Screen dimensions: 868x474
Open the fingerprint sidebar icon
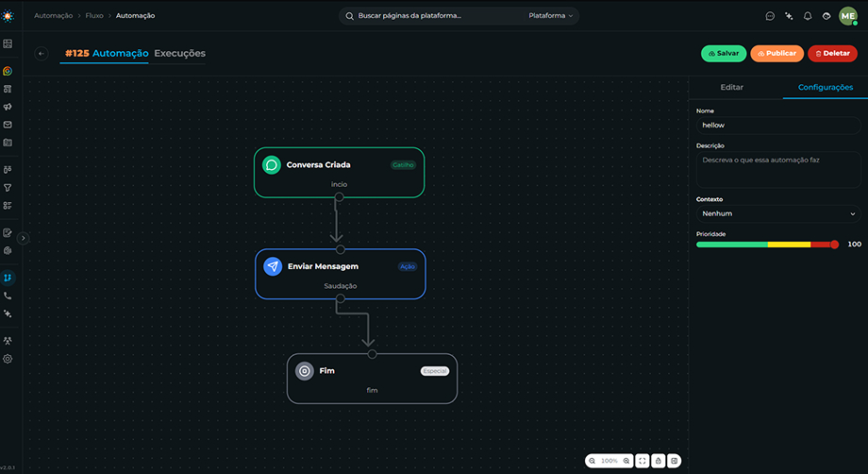[8, 250]
